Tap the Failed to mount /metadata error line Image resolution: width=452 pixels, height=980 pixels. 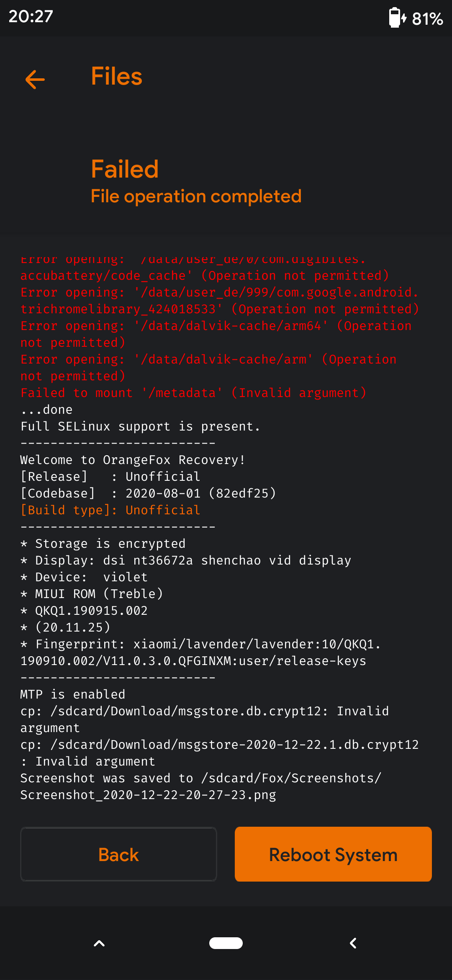193,393
